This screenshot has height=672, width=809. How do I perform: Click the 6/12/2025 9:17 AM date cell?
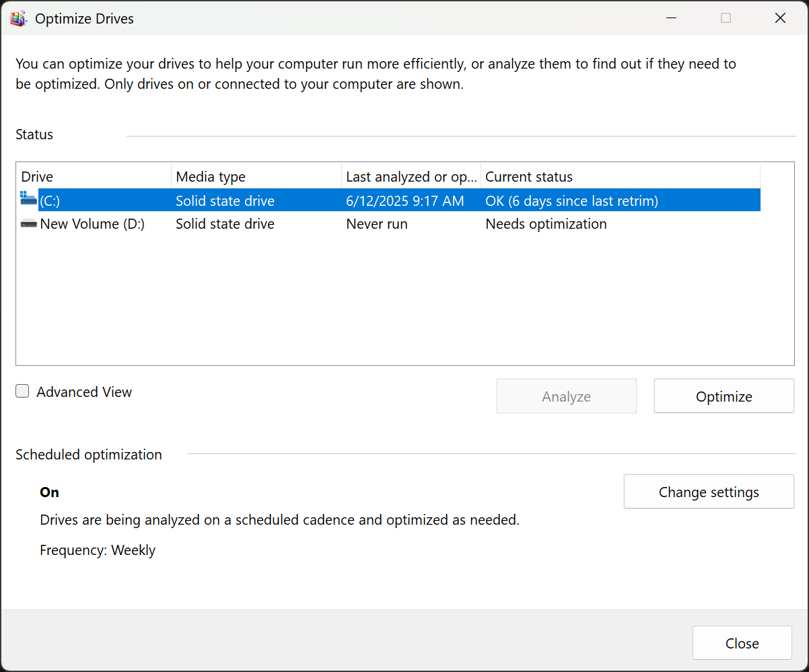(x=404, y=201)
